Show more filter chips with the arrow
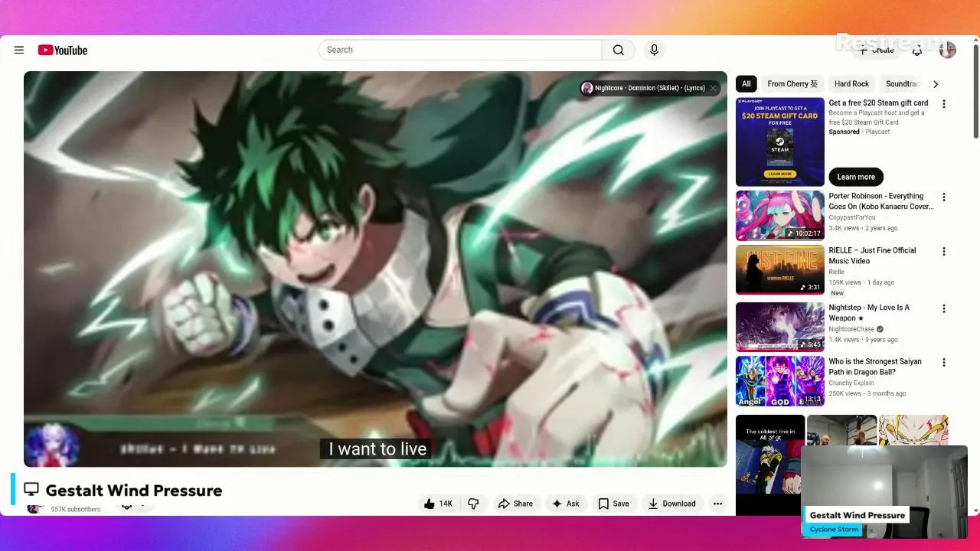The height and width of the screenshot is (551, 980). 935,83
